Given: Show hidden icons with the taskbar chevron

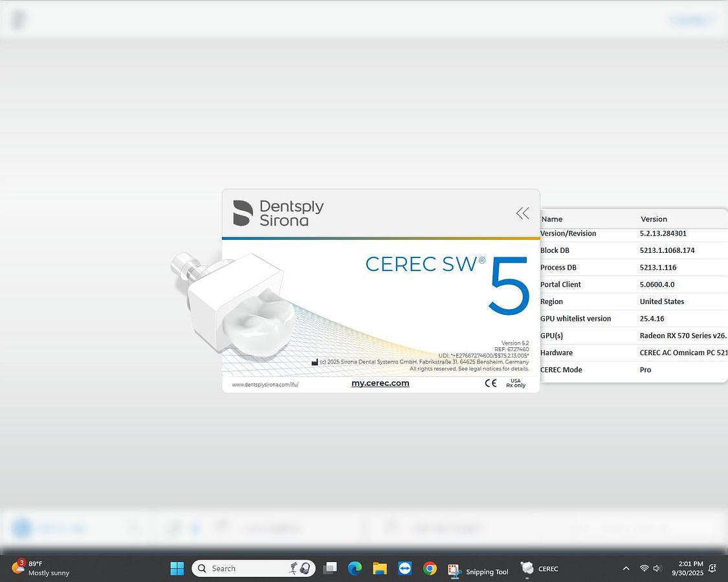Looking at the screenshot, I should coord(625,568).
